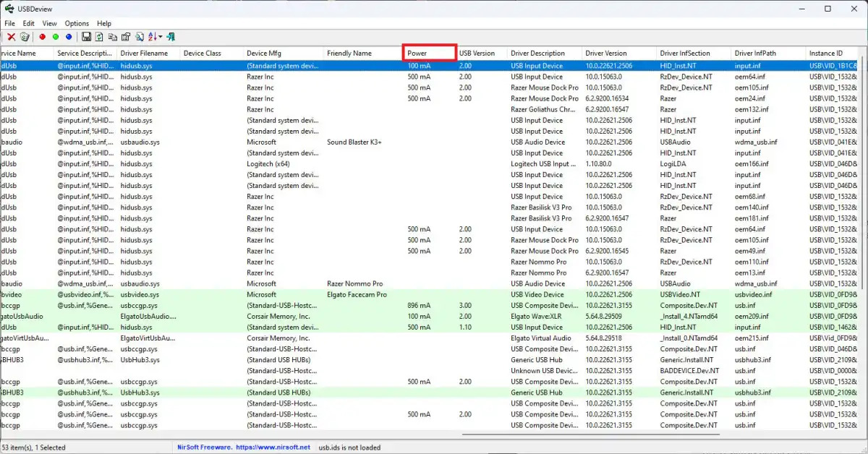868x454 pixels.
Task: Select the Elgato Facecam Pro row
Action: (357, 295)
